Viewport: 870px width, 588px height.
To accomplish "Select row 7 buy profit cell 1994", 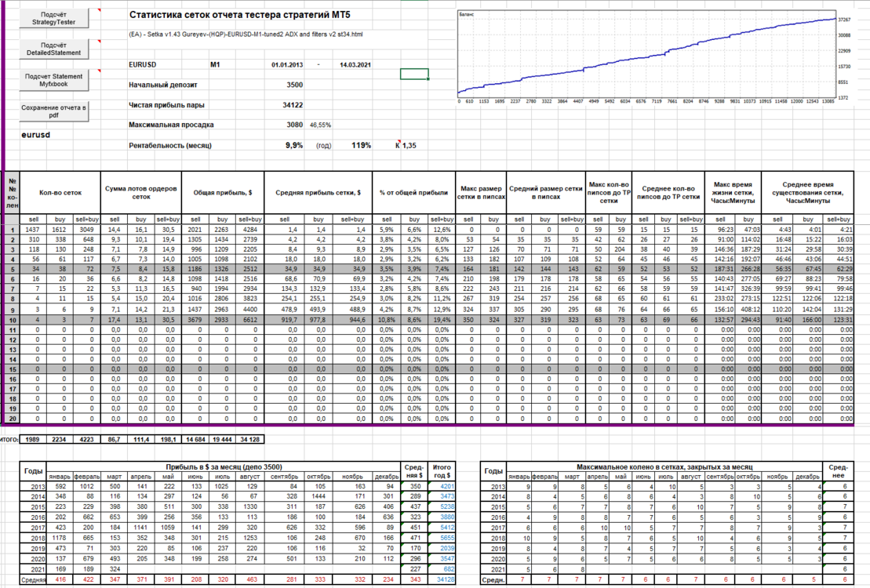I will 223,289.
